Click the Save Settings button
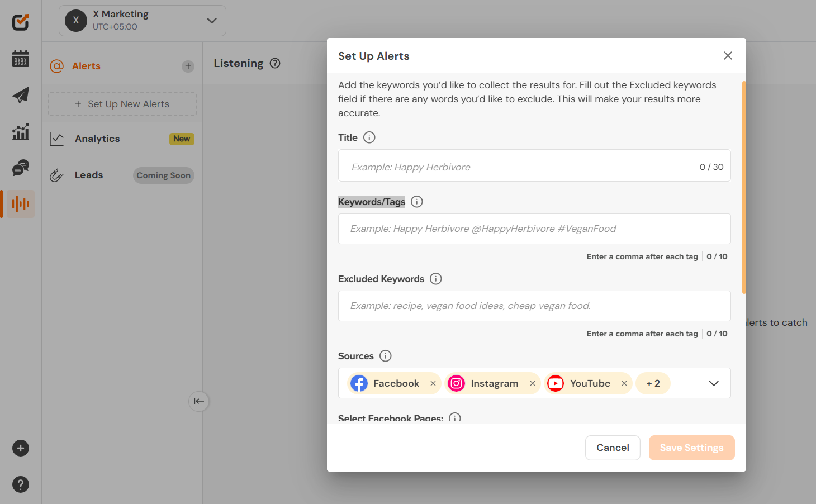 tap(691, 448)
